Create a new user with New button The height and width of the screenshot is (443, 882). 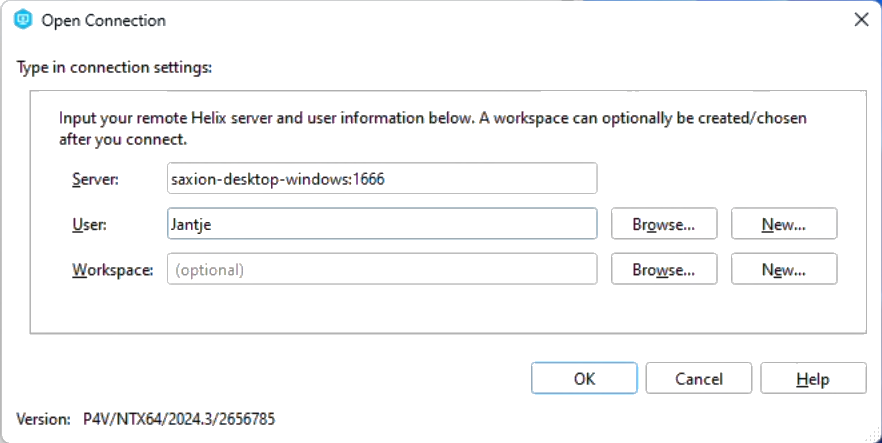tap(784, 224)
